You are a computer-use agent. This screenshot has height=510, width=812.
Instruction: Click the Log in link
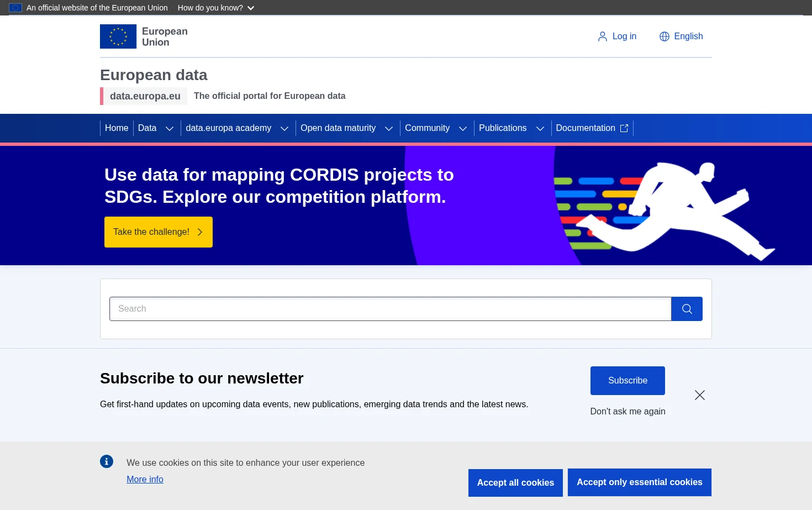click(617, 36)
